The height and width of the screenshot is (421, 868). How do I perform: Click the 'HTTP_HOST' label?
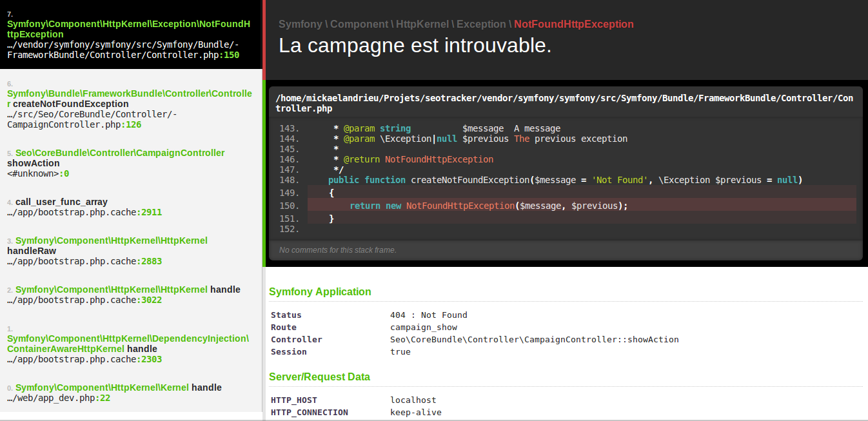(294, 400)
